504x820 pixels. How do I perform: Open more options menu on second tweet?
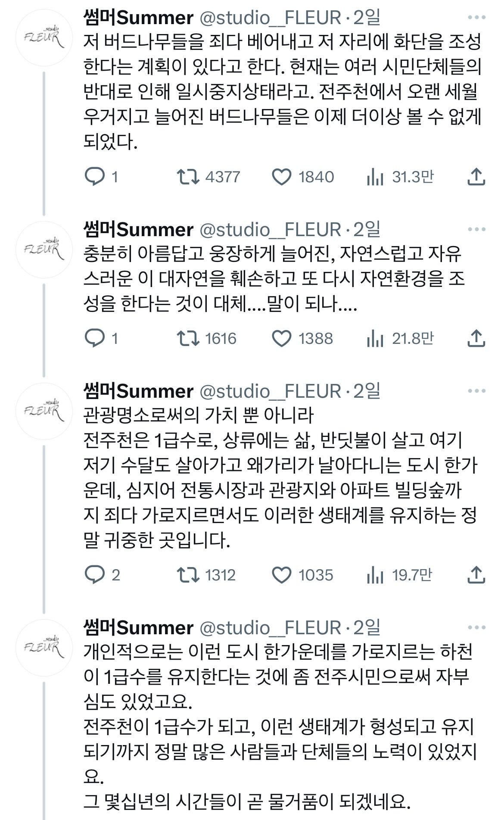[476, 228]
